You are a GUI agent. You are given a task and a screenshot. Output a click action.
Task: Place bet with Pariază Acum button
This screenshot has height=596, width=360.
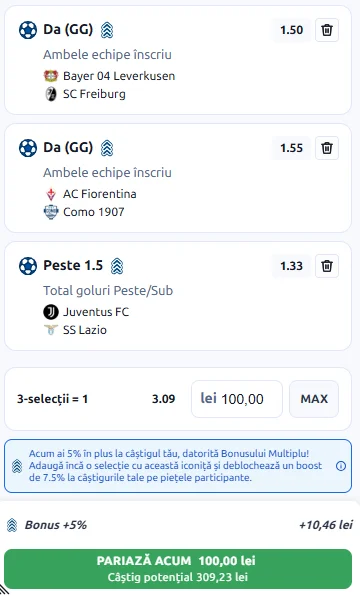(x=178, y=569)
